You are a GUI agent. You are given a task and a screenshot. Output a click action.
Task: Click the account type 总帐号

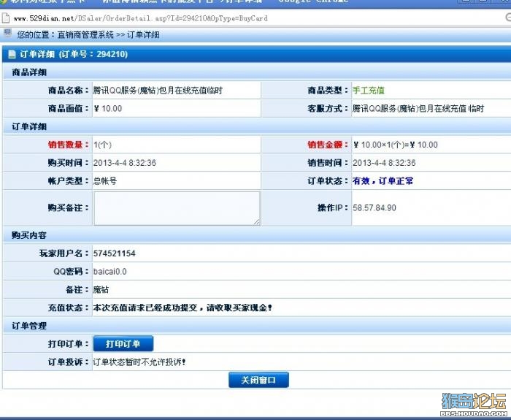tap(105, 181)
